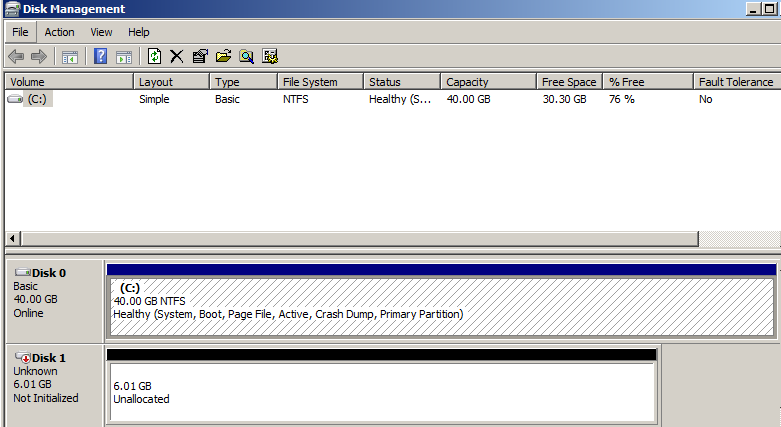Click the open folder toolbar icon

[223, 56]
